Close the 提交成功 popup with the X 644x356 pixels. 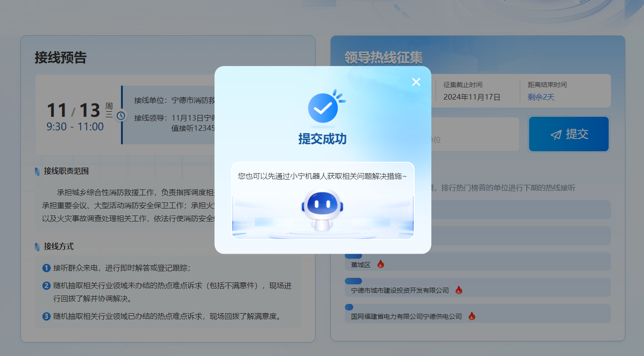(416, 82)
